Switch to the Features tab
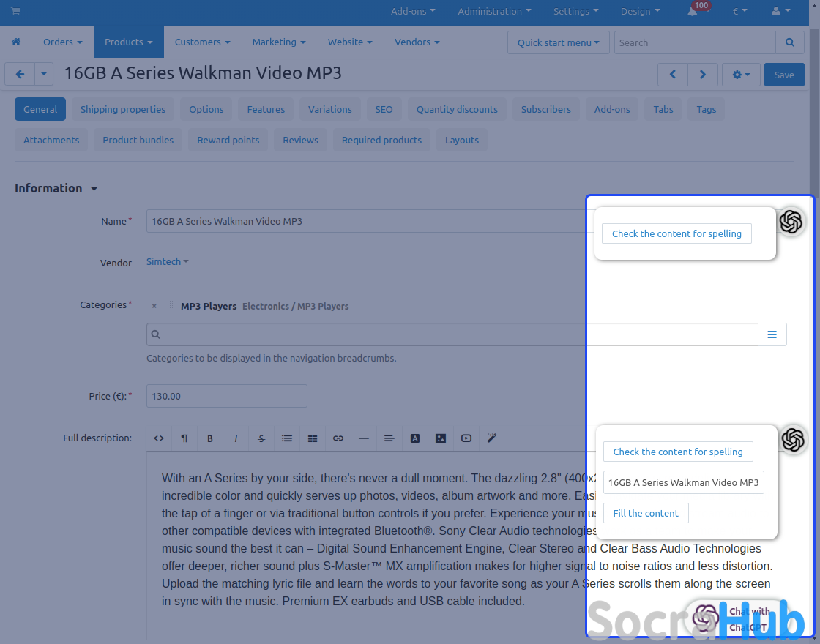The height and width of the screenshot is (644, 820). click(266, 109)
